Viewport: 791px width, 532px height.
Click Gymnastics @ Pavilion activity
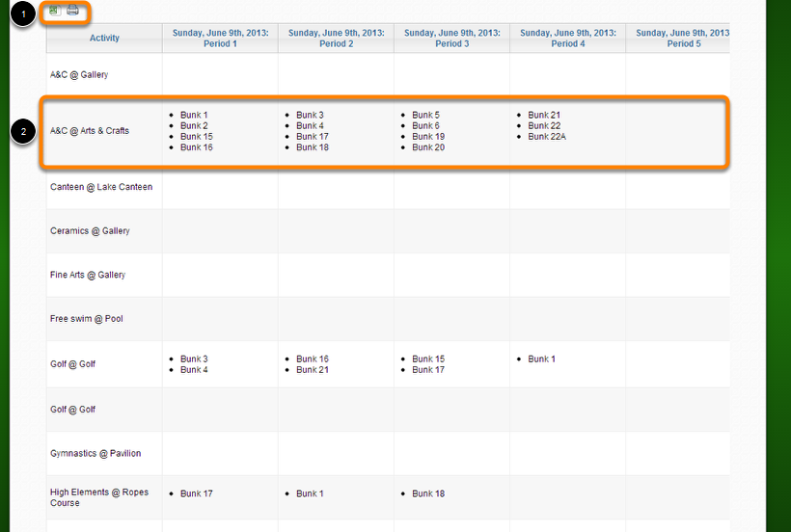(x=95, y=453)
